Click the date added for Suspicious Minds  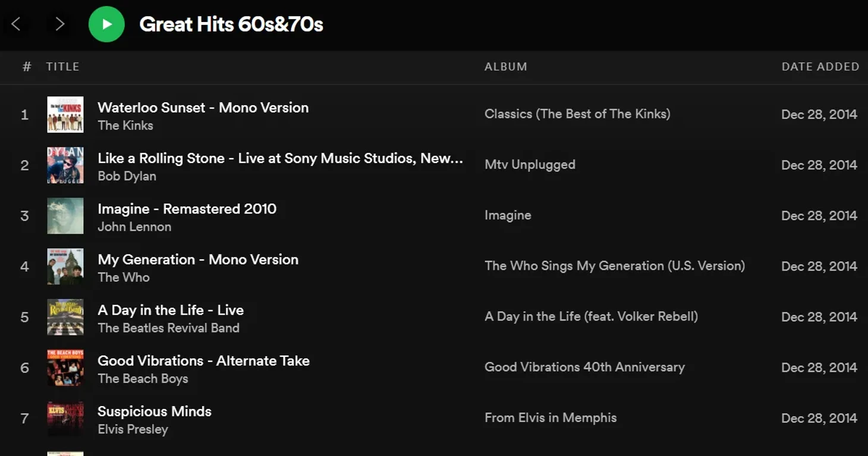[819, 419]
